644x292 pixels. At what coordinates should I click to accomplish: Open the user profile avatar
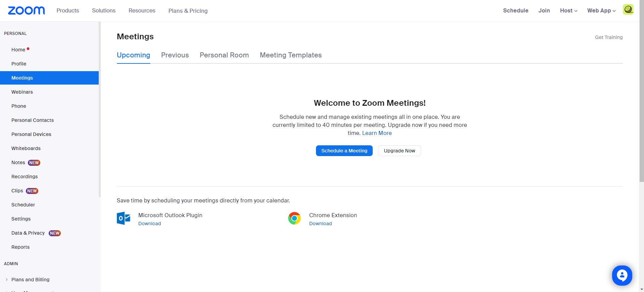628,9
